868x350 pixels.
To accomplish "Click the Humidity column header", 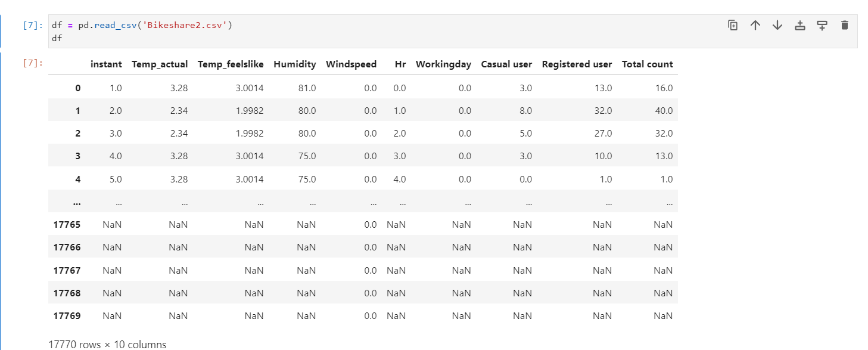I will 294,64.
